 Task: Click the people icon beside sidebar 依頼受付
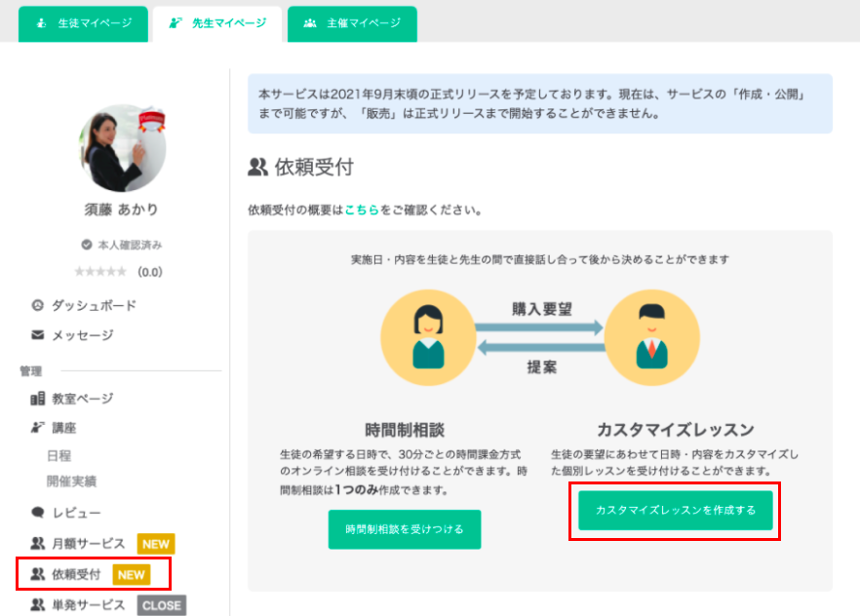[37, 574]
